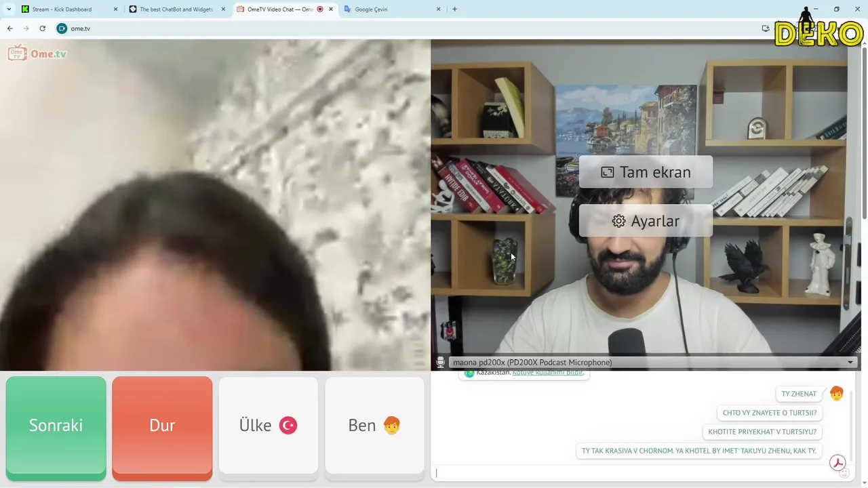Image resolution: width=868 pixels, height=488 pixels.
Task: Open a new browser tab
Action: [x=454, y=9]
